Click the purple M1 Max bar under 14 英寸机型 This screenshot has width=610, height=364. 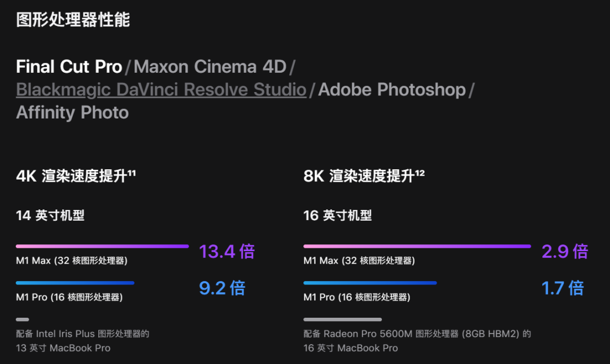(x=102, y=246)
